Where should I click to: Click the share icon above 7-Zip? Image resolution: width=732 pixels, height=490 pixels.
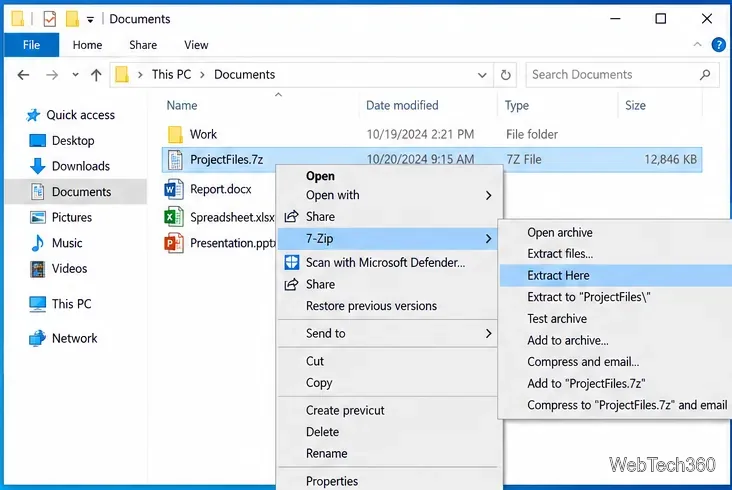(x=291, y=217)
